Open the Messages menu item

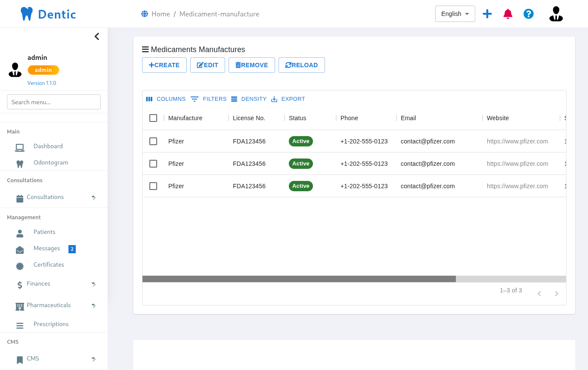tap(46, 249)
